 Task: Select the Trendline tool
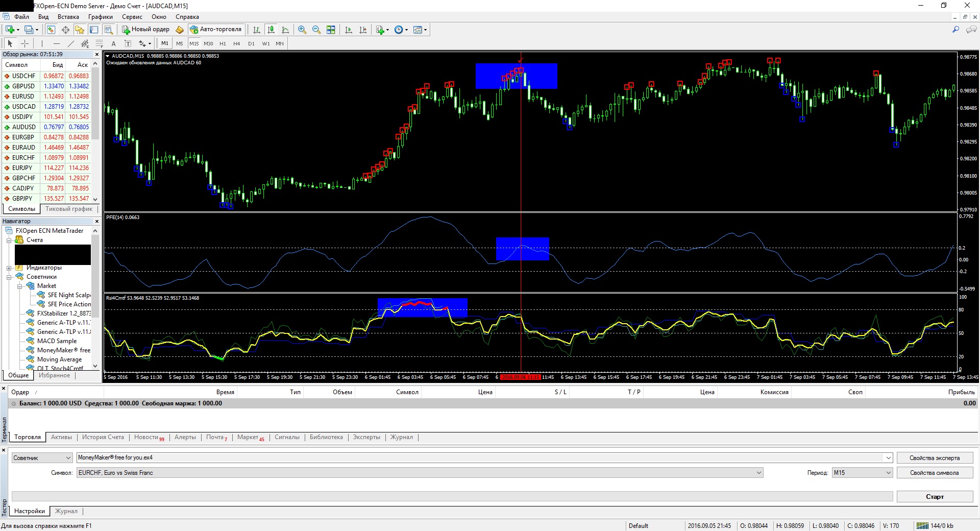coord(71,43)
